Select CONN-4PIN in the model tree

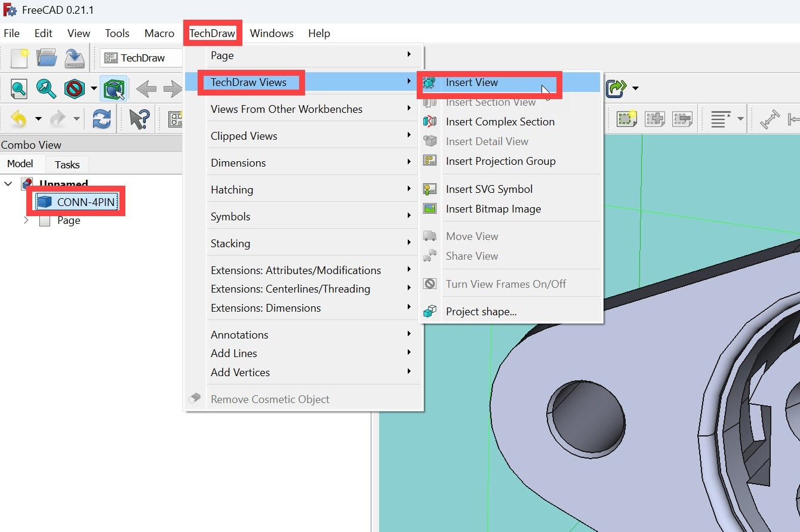(85, 202)
